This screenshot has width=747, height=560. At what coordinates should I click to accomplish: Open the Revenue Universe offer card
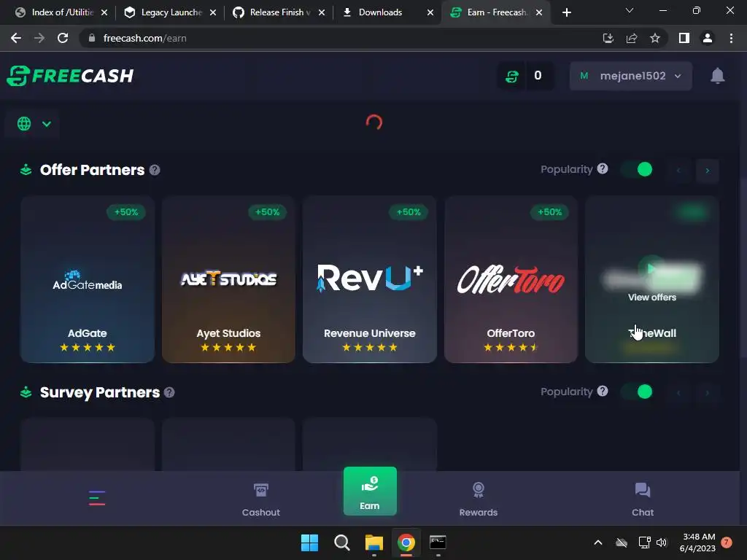point(370,279)
